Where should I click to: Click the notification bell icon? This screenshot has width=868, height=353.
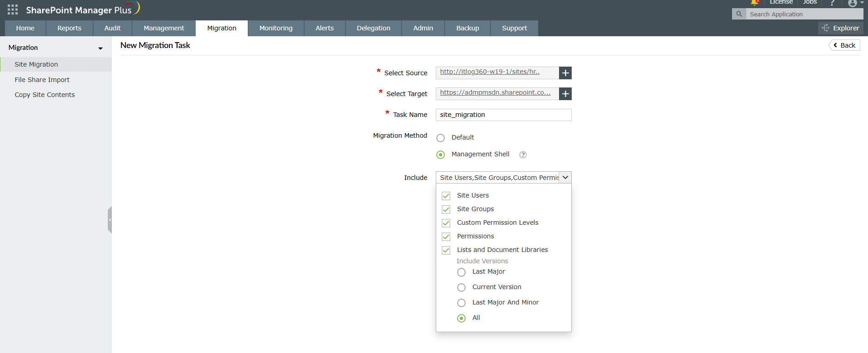tap(755, 2)
